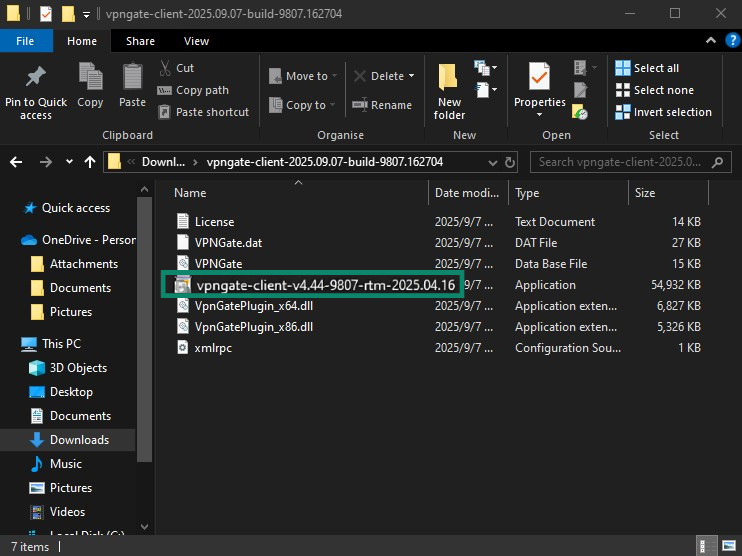Open Customize Quick Access Toolbar dropdown
Image resolution: width=742 pixels, height=556 pixels.
[87, 15]
